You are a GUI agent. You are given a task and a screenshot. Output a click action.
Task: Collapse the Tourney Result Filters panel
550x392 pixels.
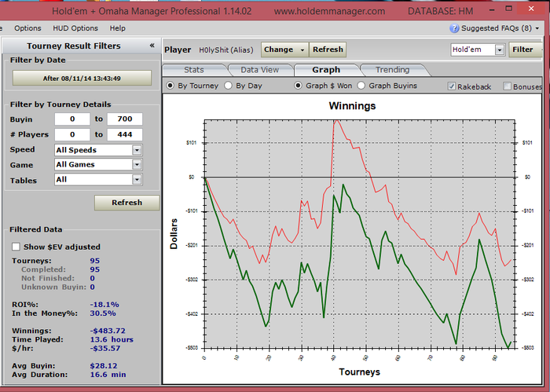152,46
